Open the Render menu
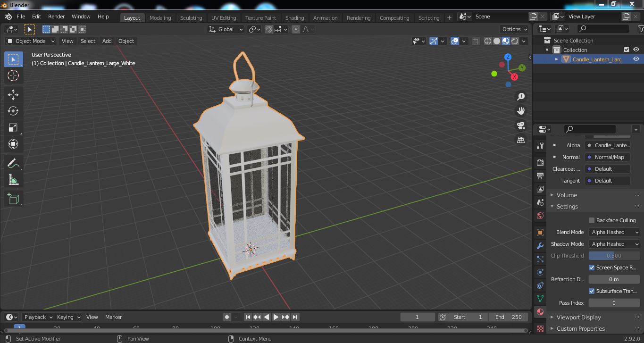644x343 pixels. click(x=56, y=17)
